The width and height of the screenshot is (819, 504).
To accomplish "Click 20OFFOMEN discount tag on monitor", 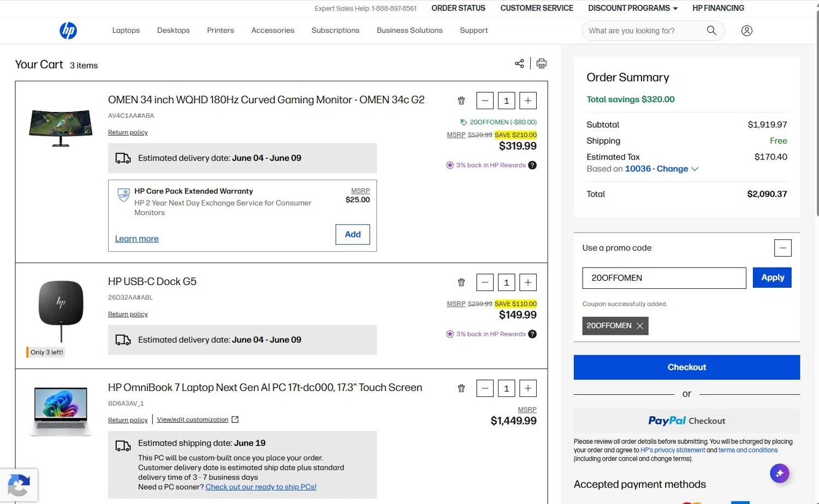I will (x=498, y=122).
